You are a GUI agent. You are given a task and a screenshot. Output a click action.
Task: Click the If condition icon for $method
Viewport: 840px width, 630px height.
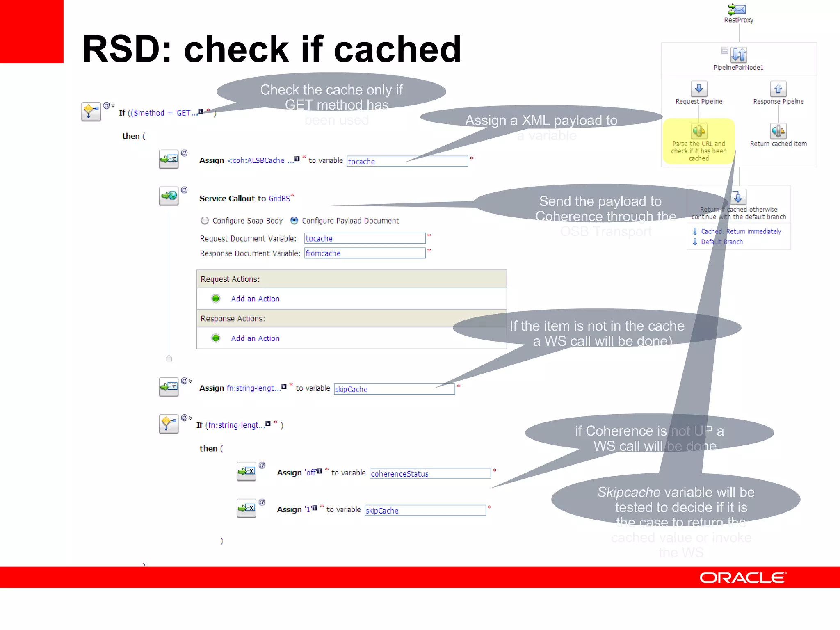click(x=91, y=112)
